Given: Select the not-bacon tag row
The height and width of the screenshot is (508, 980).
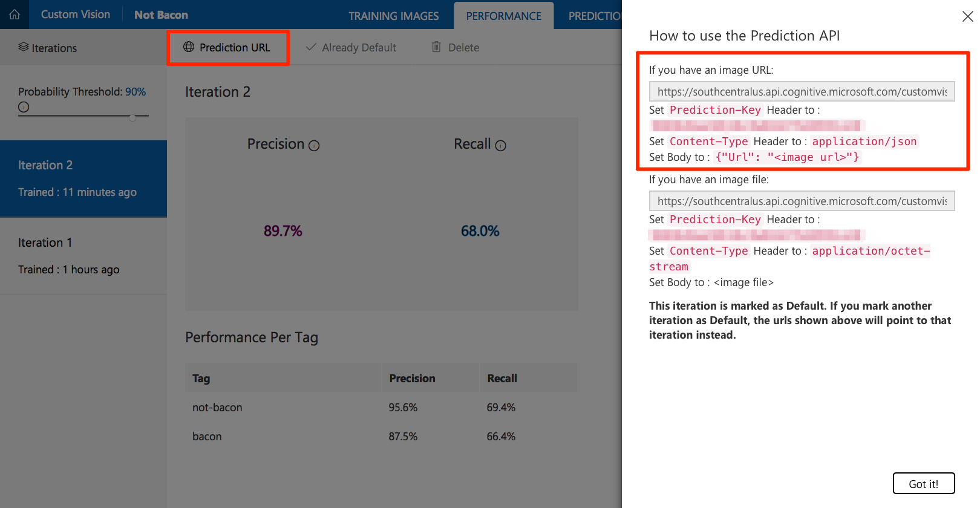Looking at the screenshot, I should 381,408.
